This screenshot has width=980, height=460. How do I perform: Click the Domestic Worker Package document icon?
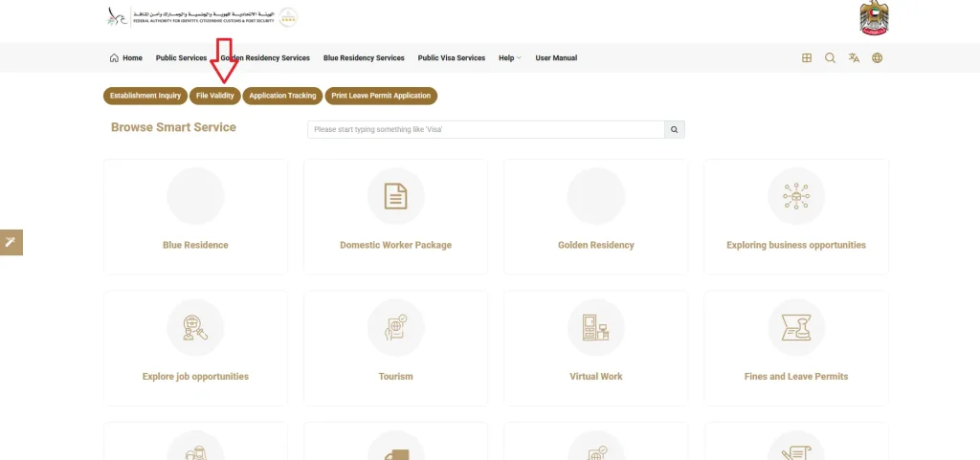click(395, 197)
